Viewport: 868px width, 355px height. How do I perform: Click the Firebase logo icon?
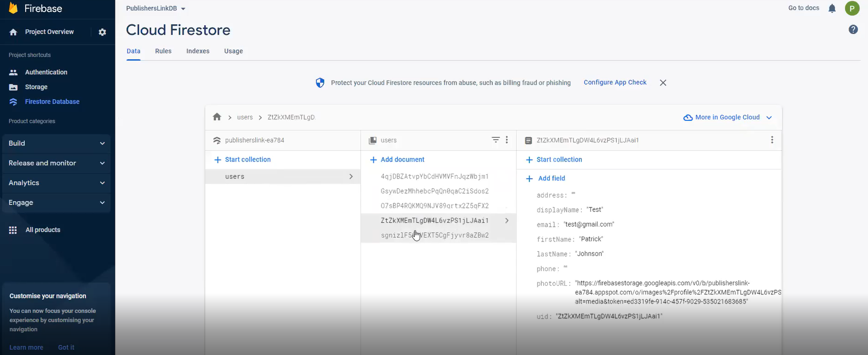[13, 7]
